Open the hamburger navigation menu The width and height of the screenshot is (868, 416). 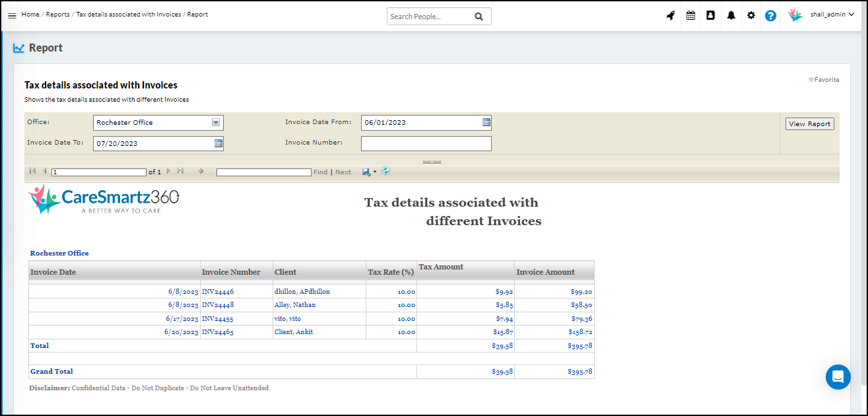point(12,15)
